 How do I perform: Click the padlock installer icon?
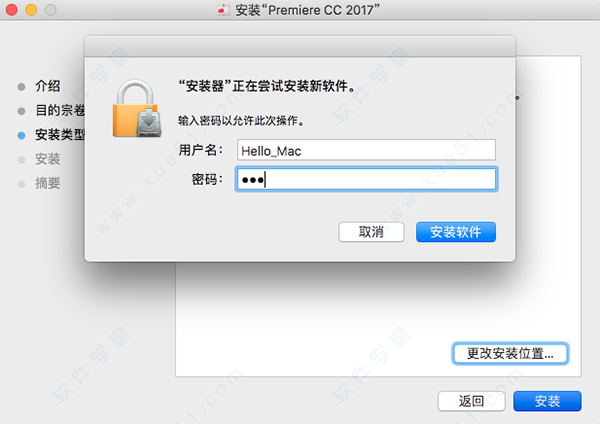[x=137, y=109]
